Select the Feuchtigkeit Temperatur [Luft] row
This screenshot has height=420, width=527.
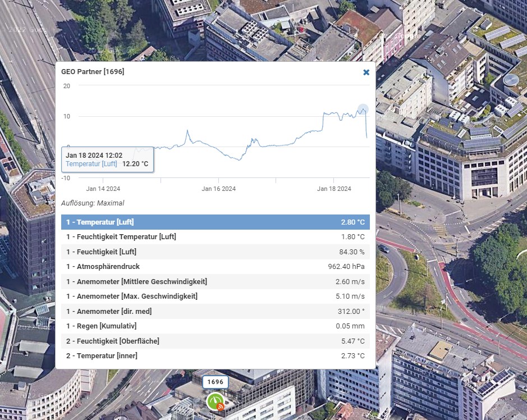(215, 237)
